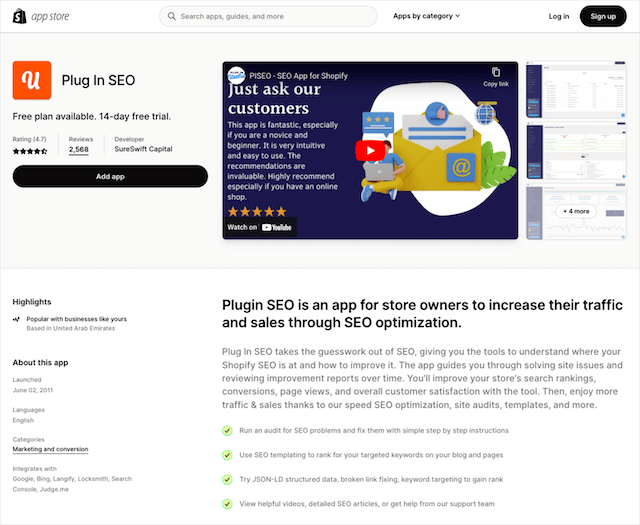
Task: Click the checkmark beside Run an audit
Action: click(227, 431)
